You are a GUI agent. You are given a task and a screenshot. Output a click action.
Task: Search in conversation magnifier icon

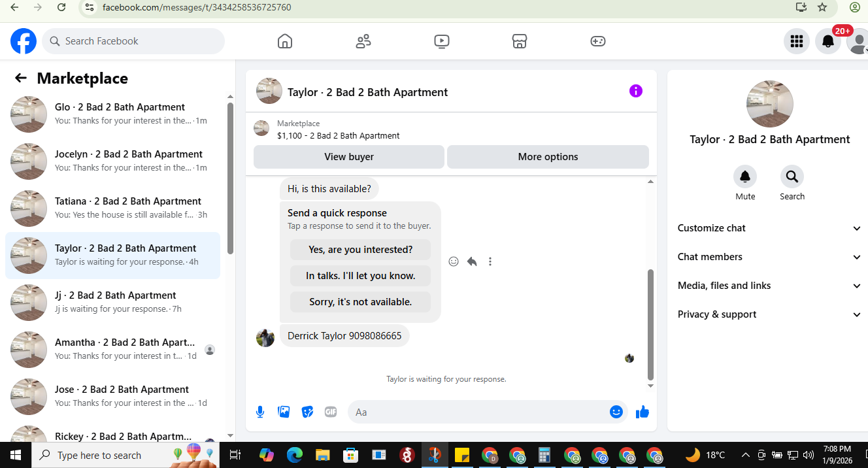point(792,176)
